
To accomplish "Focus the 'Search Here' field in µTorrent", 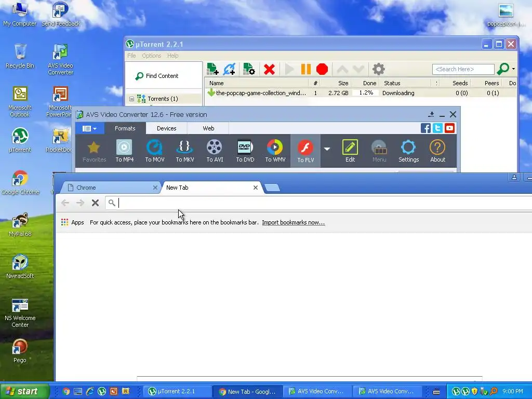I will pos(463,69).
